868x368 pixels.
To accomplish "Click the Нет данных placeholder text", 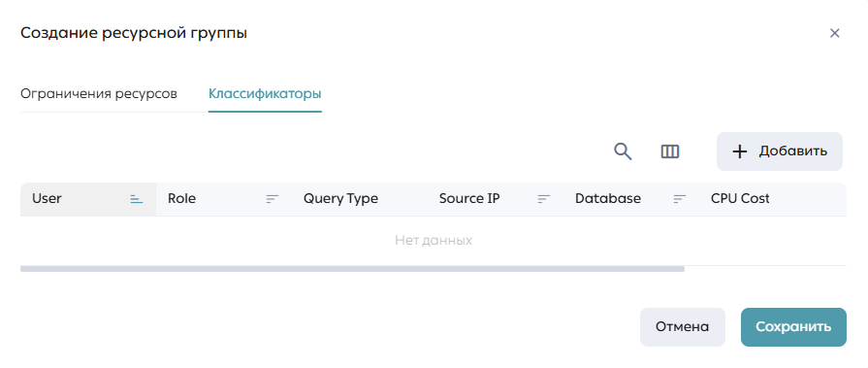I will tap(434, 241).
